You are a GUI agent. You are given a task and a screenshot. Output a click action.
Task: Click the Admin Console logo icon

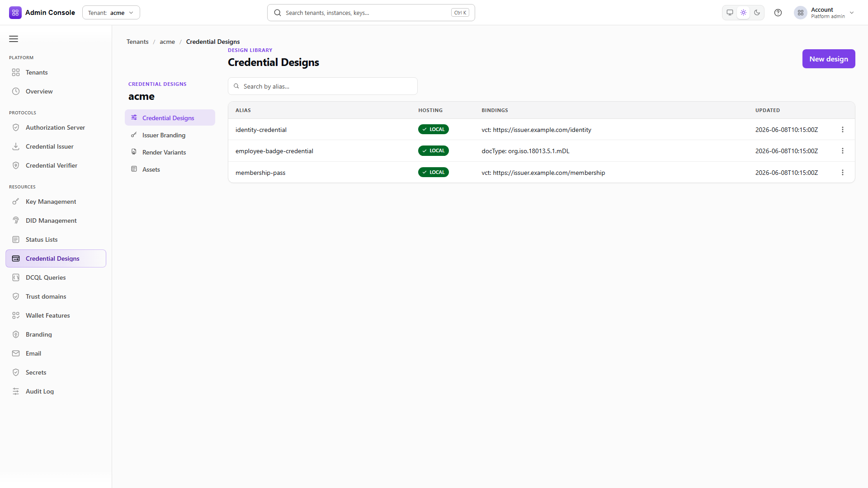[15, 13]
